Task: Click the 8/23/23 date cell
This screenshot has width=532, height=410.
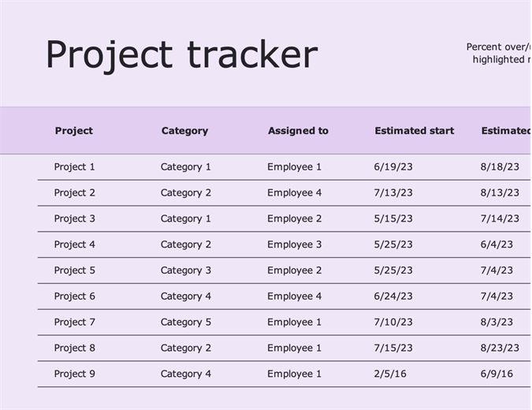Action: tap(500, 348)
